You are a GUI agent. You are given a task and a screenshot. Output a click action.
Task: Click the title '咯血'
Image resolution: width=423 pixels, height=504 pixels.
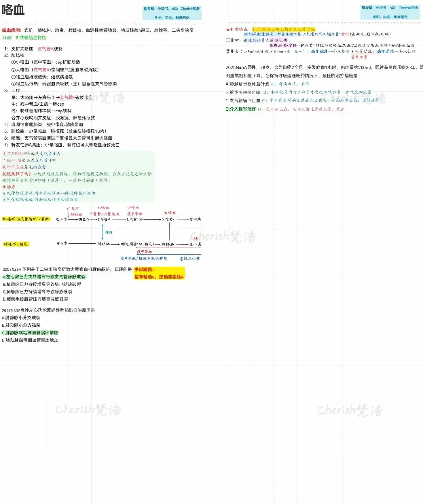click(13, 10)
